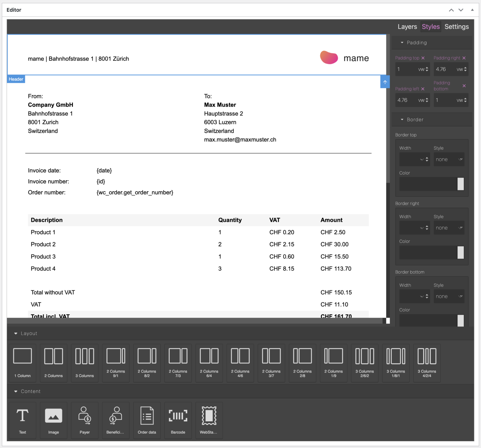Add a WebStamp element
This screenshot has height=448, width=481.
pos(209,420)
